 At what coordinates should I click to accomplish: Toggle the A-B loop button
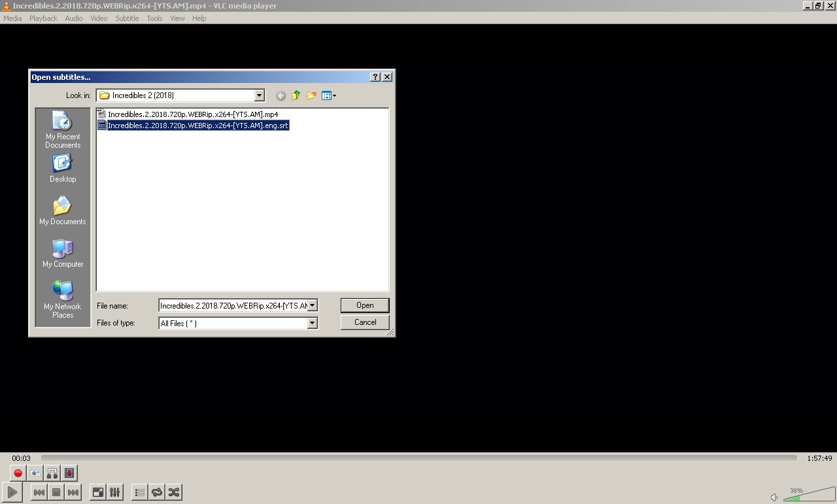click(x=52, y=473)
